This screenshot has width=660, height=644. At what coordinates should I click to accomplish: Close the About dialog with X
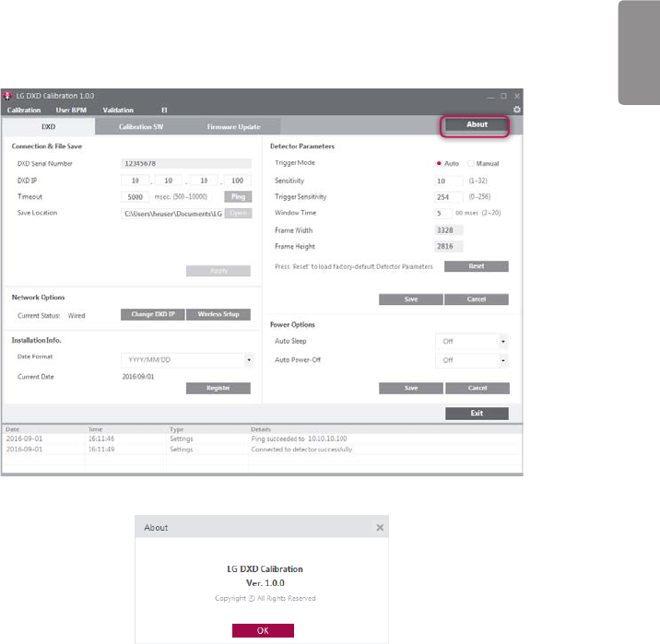[380, 528]
